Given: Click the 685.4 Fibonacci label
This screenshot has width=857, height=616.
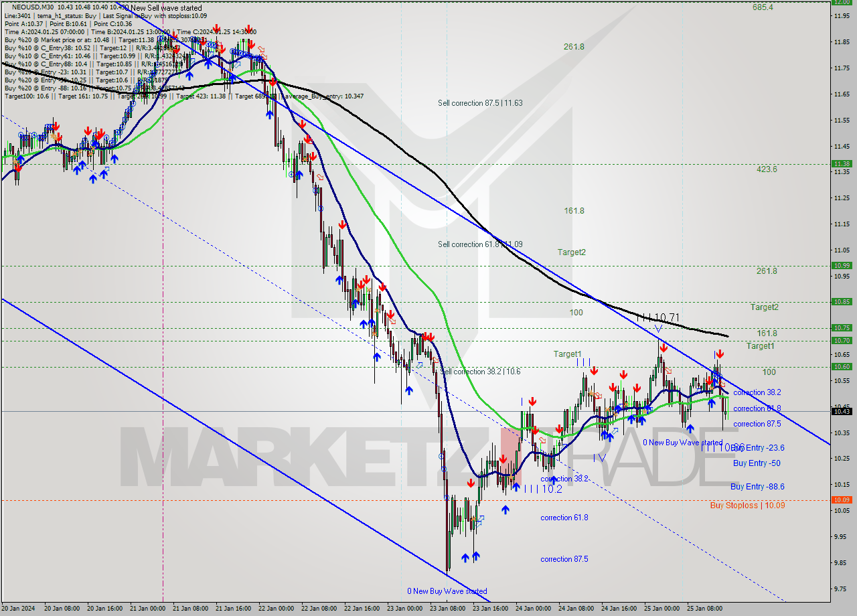Looking at the screenshot, I should click(x=763, y=7).
